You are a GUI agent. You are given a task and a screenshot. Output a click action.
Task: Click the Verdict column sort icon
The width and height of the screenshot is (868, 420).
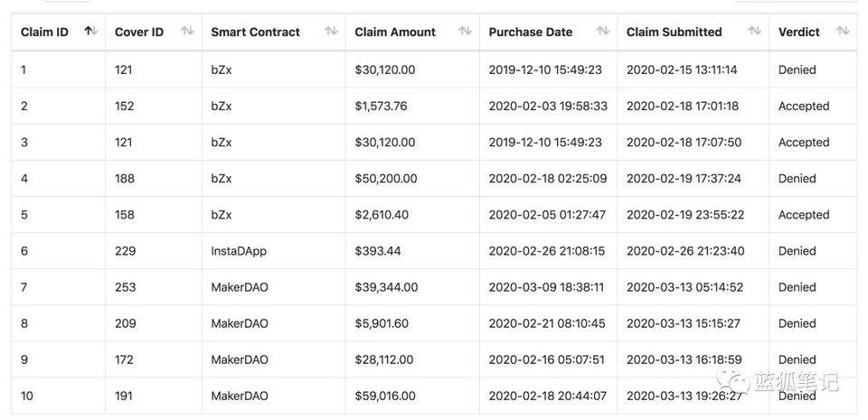[x=843, y=32]
